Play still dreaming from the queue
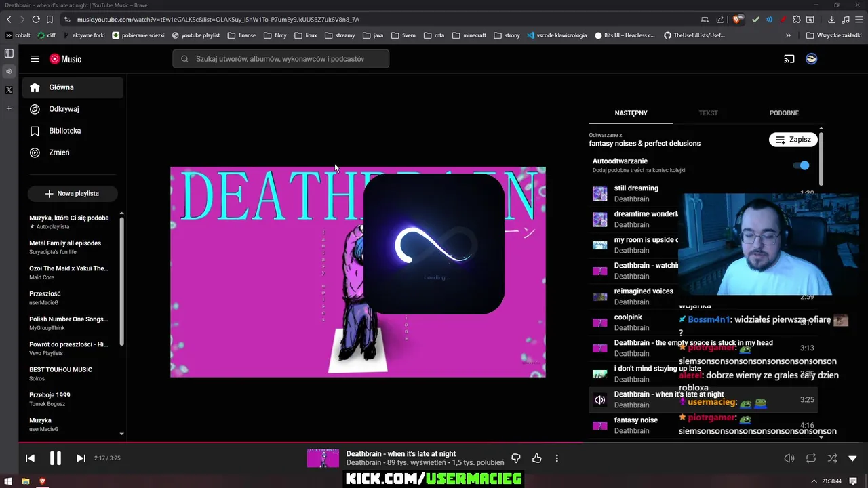 tap(636, 188)
